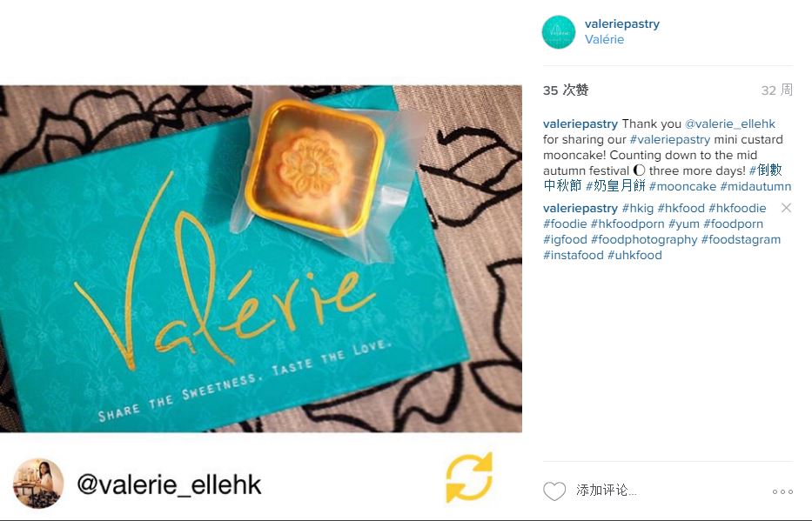Click the heart like icon
Image resolution: width=812 pixels, height=521 pixels.
coord(554,491)
